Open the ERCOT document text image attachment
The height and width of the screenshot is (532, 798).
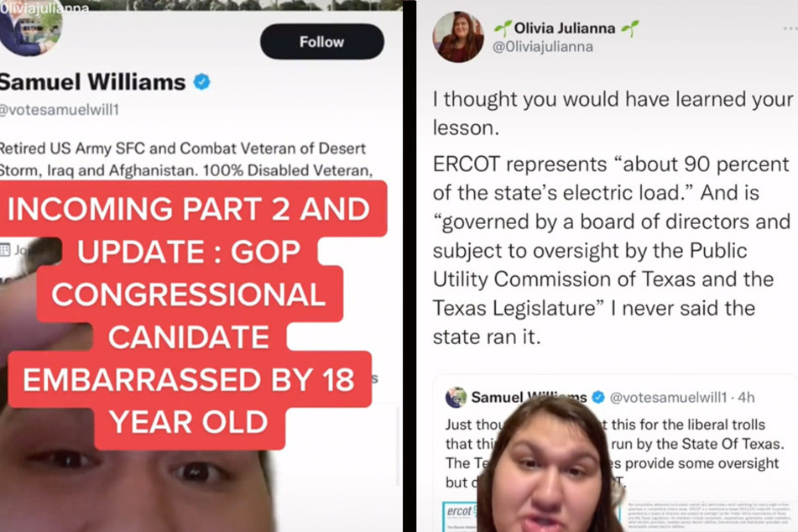(712, 516)
